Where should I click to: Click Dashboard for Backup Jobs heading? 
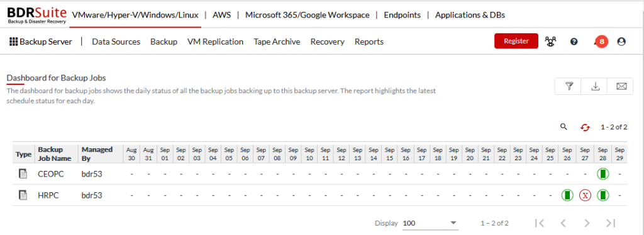(56, 77)
